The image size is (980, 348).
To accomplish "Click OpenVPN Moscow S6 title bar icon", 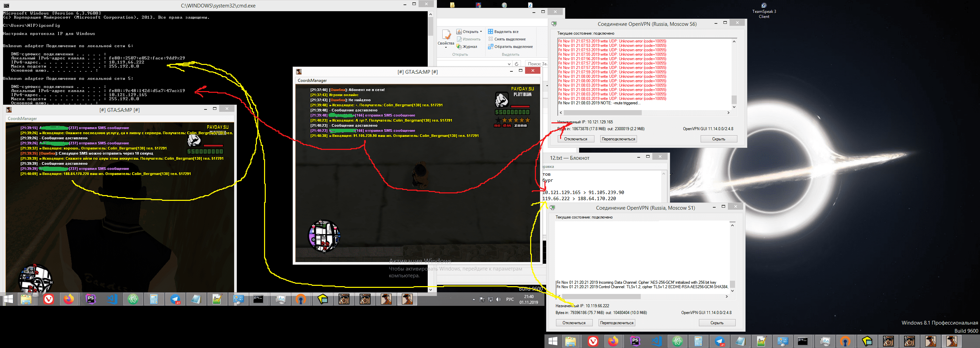I will pyautogui.click(x=554, y=23).
